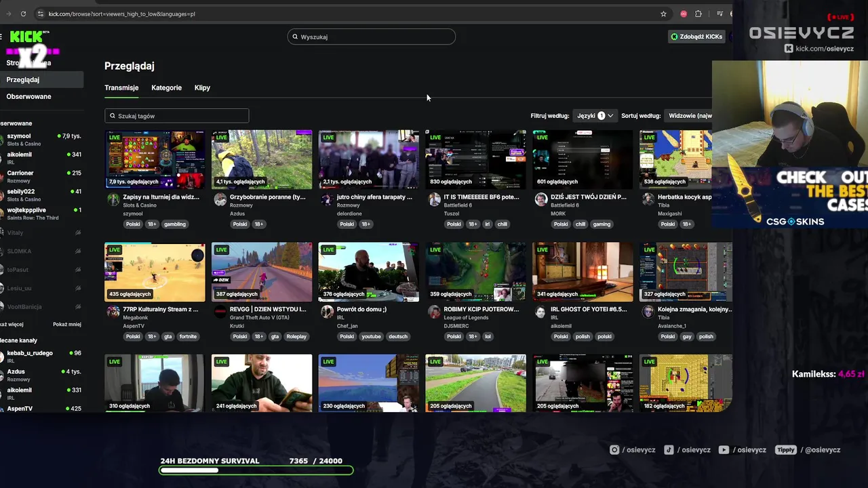Viewport: 868px width, 488px height.
Task: Click the Zdobądź KICKs button
Action: point(696,37)
